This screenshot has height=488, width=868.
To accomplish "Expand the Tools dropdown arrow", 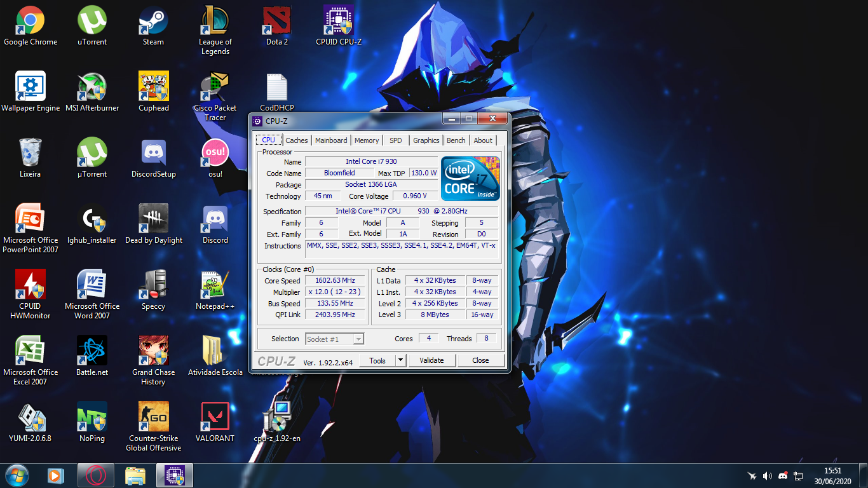I will pos(400,360).
